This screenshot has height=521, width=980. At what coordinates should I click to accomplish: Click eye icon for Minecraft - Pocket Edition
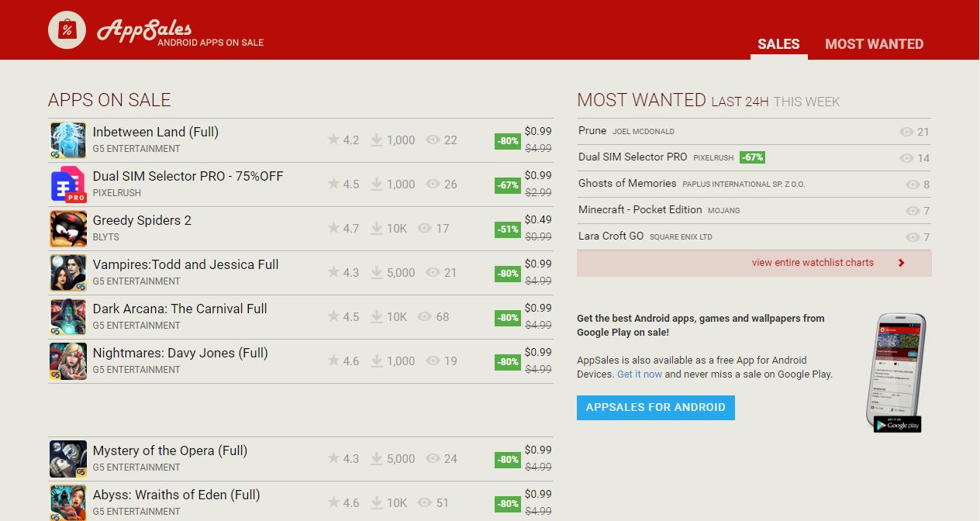[913, 211]
